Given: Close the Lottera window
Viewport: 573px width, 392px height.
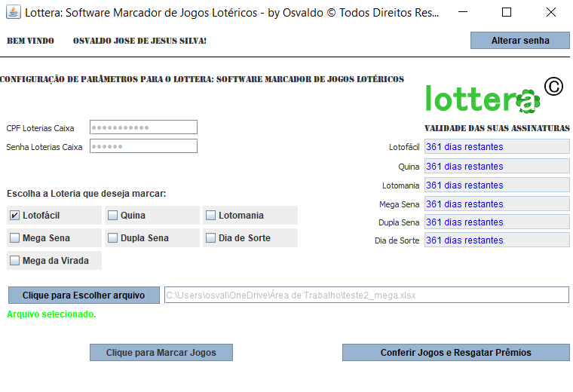Looking at the screenshot, I should (x=550, y=12).
